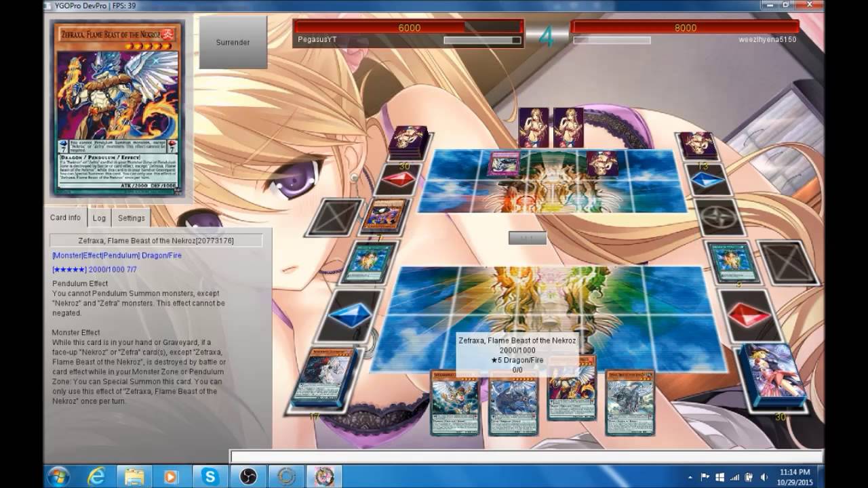Click the purple trap card on opponent's field
The image size is (868, 488).
pos(505,163)
